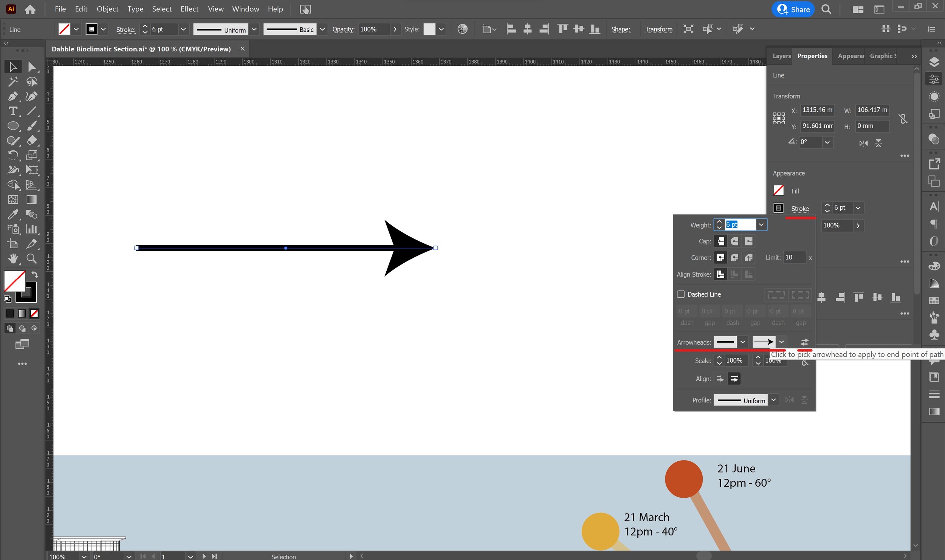Click the red Fill color swatch

(x=778, y=190)
